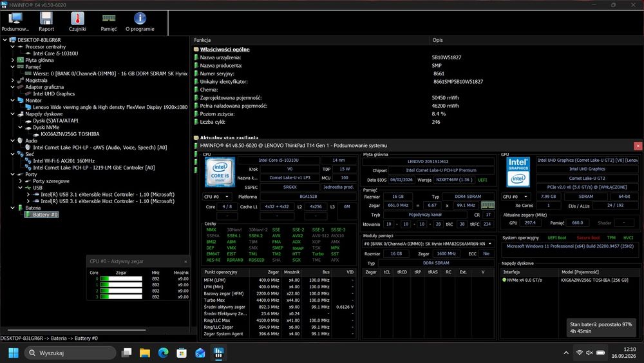Viewport: 644px width, 363px height.
Task: Click the battery tray icon
Action: [x=600, y=353]
